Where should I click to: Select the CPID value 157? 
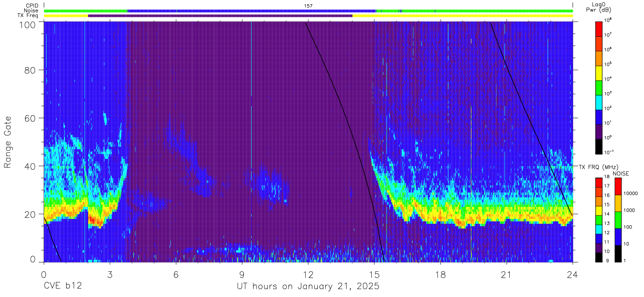[308, 5]
